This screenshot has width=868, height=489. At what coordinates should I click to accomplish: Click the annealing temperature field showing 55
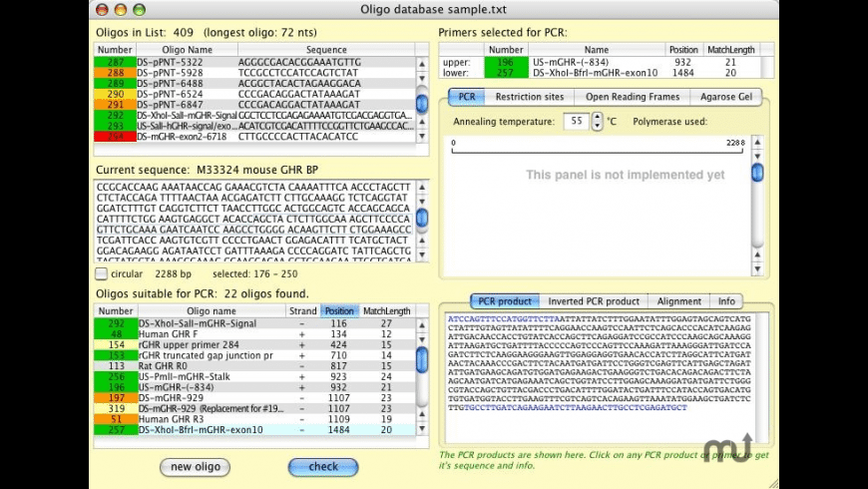click(x=576, y=122)
